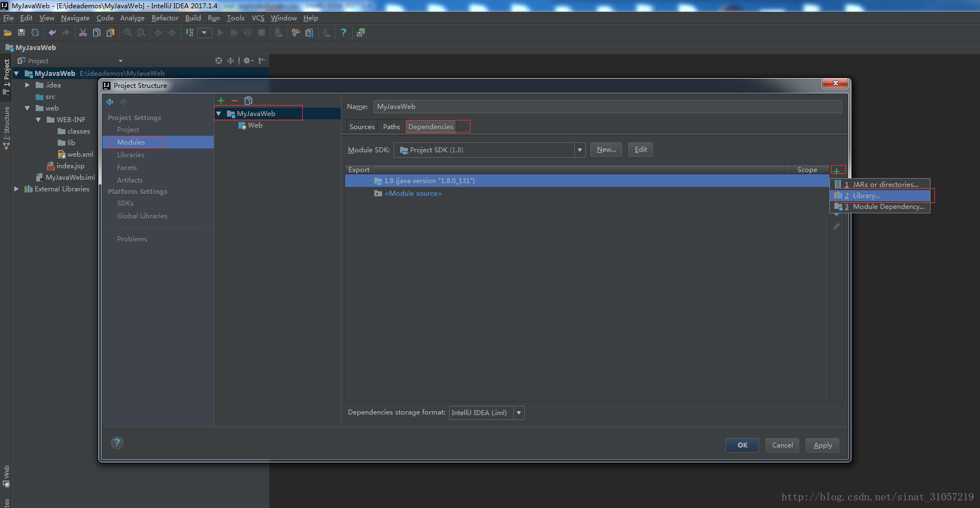The width and height of the screenshot is (980, 508).
Task: Select Problems in settings list
Action: click(132, 239)
